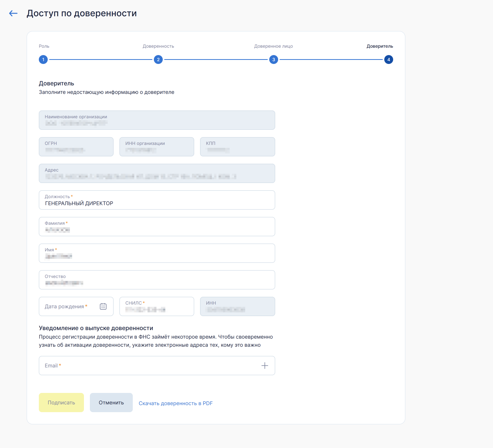Select the Адрес field
This screenshot has width=493, height=448.
[157, 173]
